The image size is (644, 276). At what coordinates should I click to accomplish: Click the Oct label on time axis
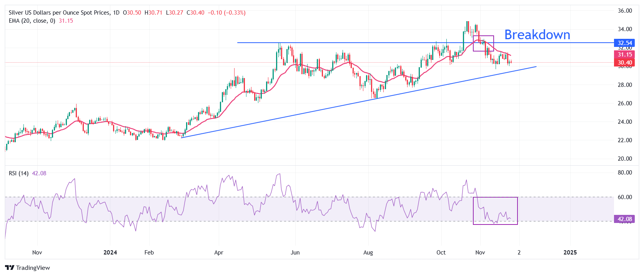[441, 253]
